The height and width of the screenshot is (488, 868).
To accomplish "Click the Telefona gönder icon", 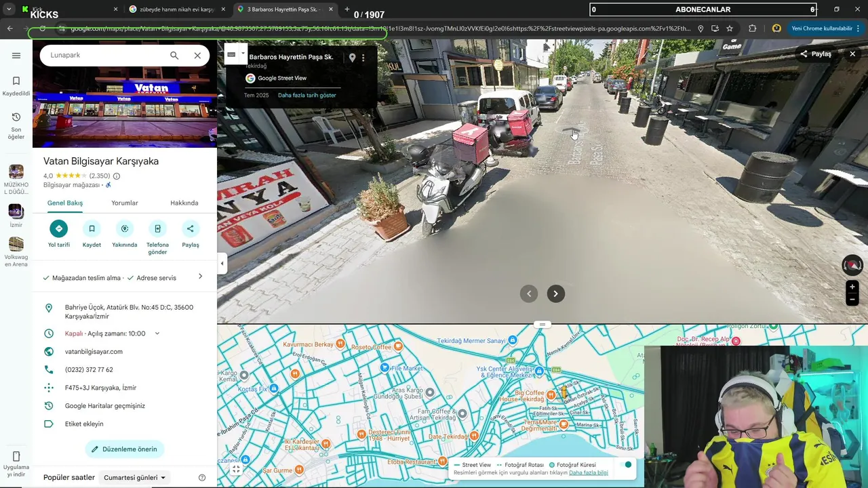I will coord(157,228).
